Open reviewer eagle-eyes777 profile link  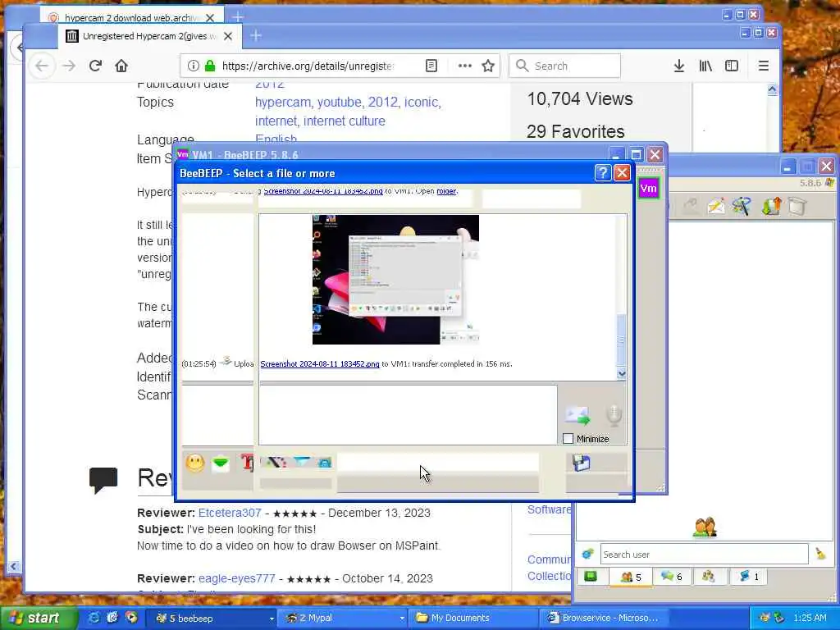237,578
